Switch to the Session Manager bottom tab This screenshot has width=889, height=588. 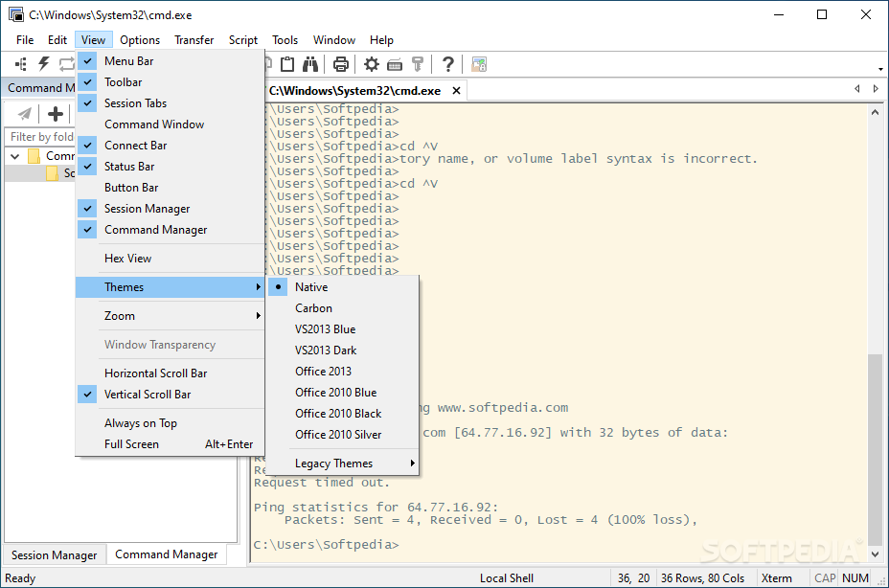tap(54, 555)
